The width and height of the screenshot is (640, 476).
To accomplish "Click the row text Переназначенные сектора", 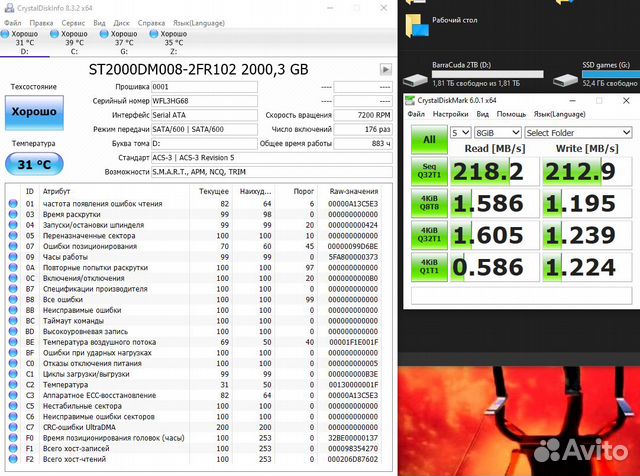I will [x=89, y=236].
